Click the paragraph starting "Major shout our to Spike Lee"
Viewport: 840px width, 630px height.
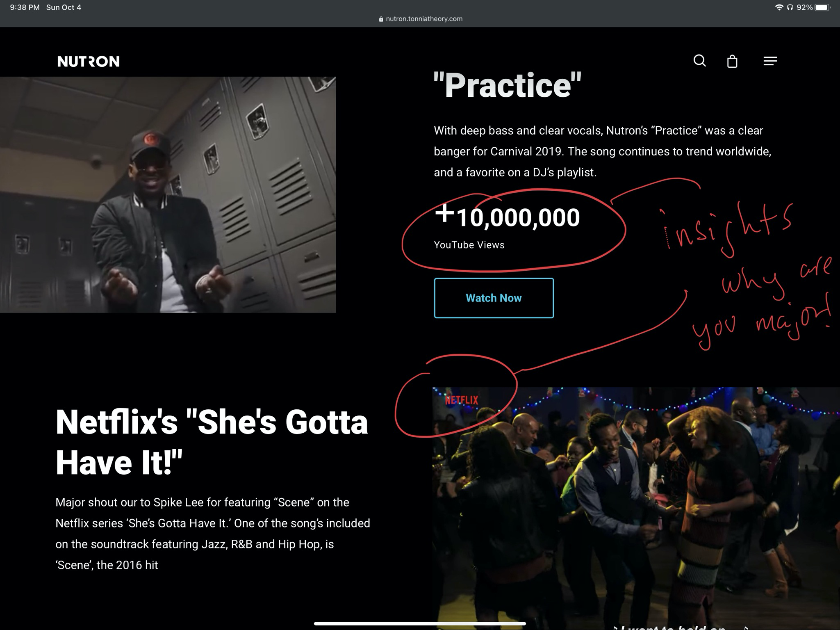[x=213, y=534]
